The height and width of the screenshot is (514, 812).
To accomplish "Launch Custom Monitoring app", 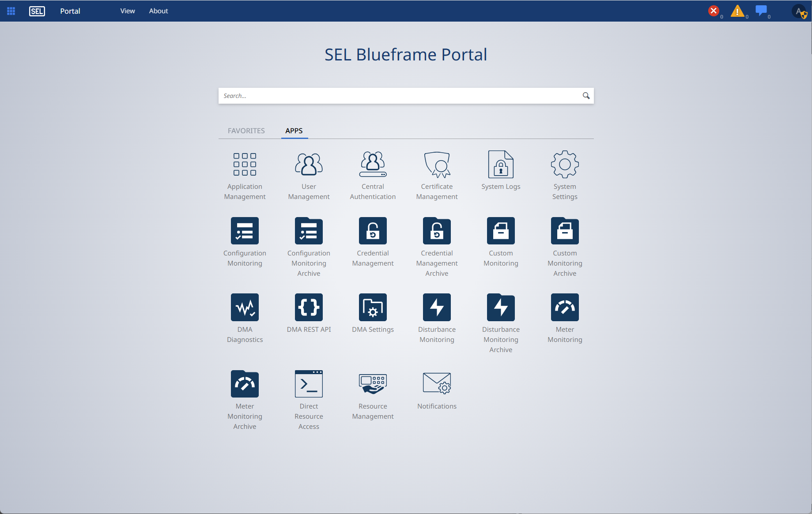I will pyautogui.click(x=501, y=231).
